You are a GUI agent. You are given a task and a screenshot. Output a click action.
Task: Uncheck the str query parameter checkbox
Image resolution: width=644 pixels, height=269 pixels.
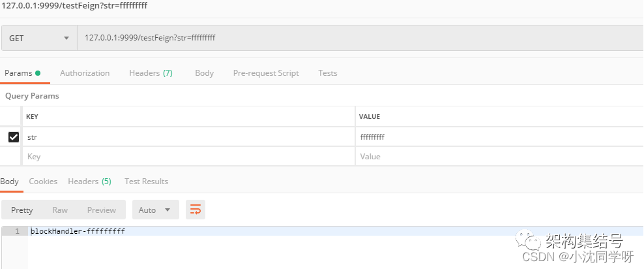coord(14,137)
